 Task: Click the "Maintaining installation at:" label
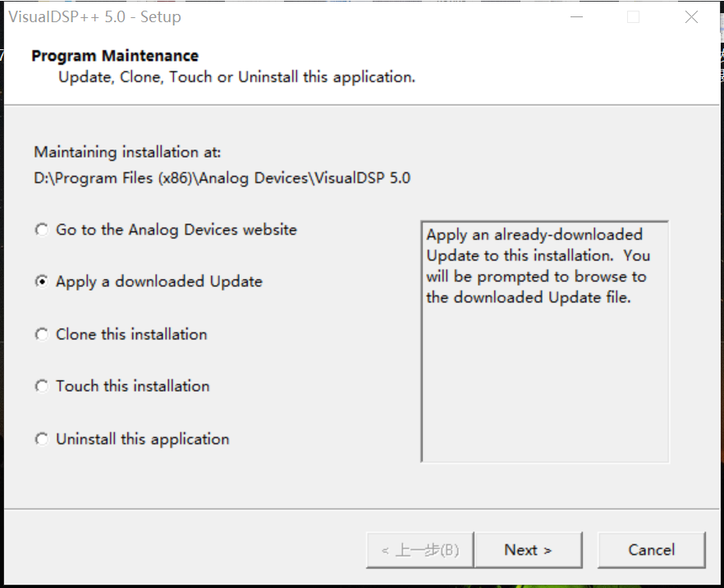pos(111,152)
